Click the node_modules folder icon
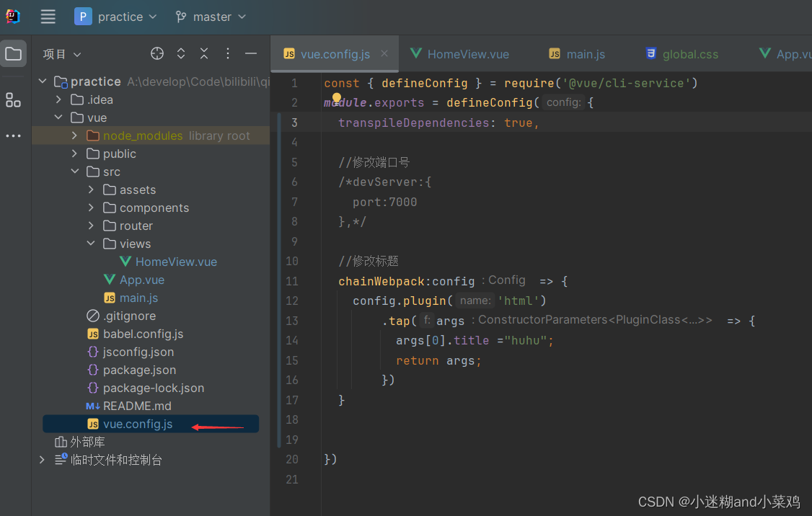812x516 pixels. [93, 135]
